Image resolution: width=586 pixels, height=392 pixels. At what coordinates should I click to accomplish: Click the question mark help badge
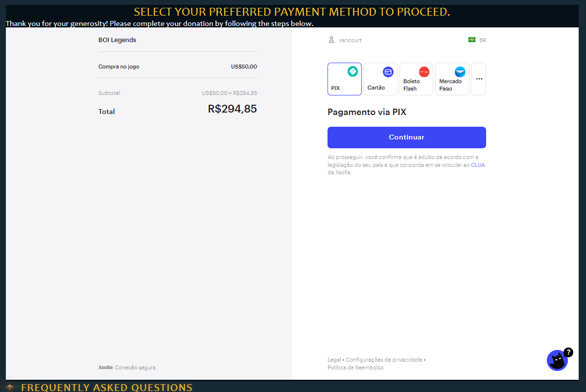coord(568,352)
